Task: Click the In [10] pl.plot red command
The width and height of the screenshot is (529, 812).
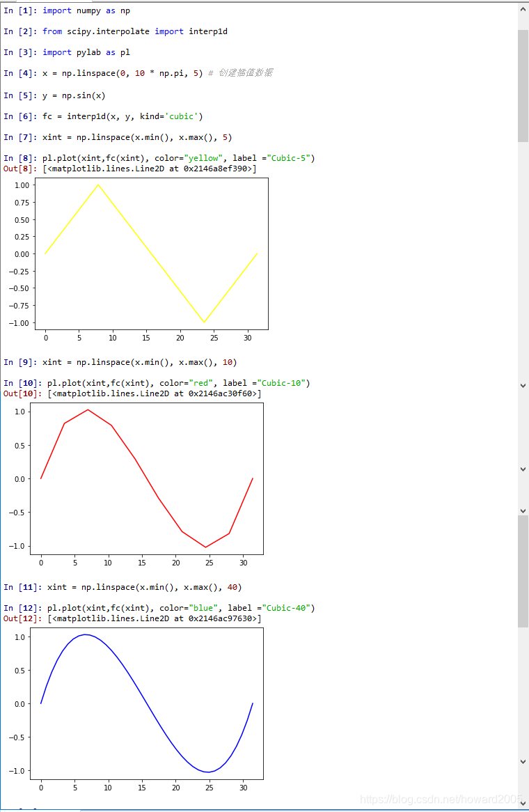Action: point(179,383)
